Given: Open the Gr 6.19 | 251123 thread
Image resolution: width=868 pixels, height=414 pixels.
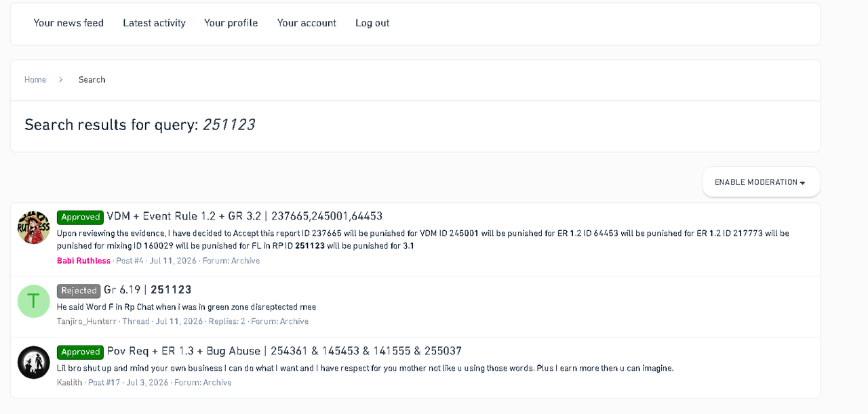Looking at the screenshot, I should [148, 290].
